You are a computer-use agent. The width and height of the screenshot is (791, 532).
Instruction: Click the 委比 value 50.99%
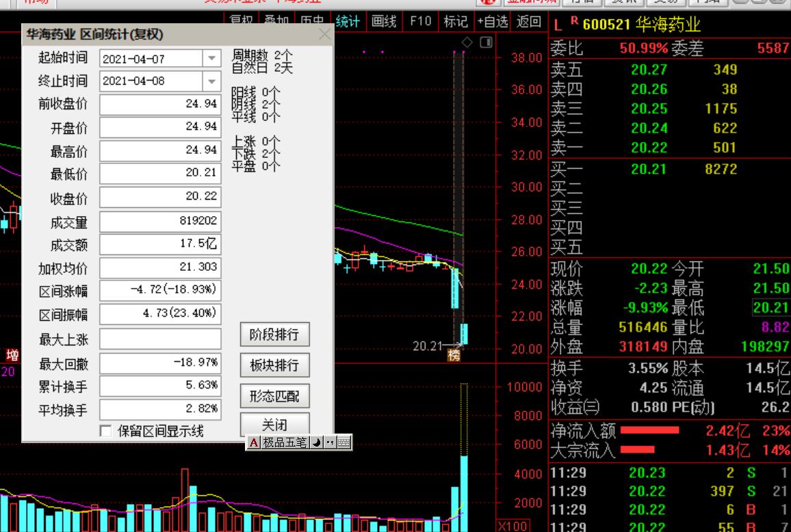pyautogui.click(x=644, y=49)
